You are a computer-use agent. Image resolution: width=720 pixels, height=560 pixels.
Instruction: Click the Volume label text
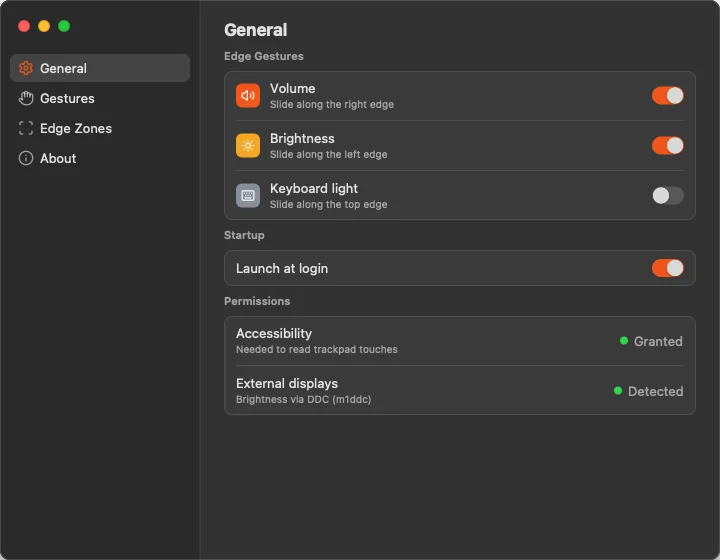pos(292,88)
